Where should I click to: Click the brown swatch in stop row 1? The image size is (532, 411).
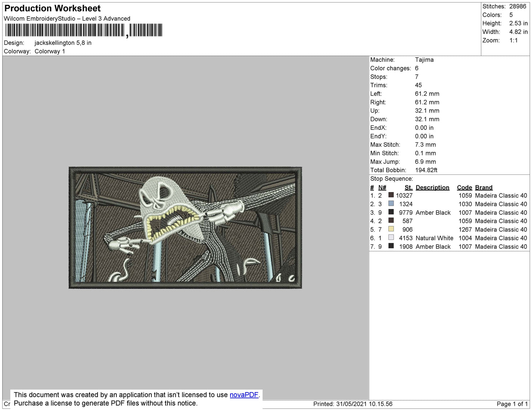click(x=391, y=195)
